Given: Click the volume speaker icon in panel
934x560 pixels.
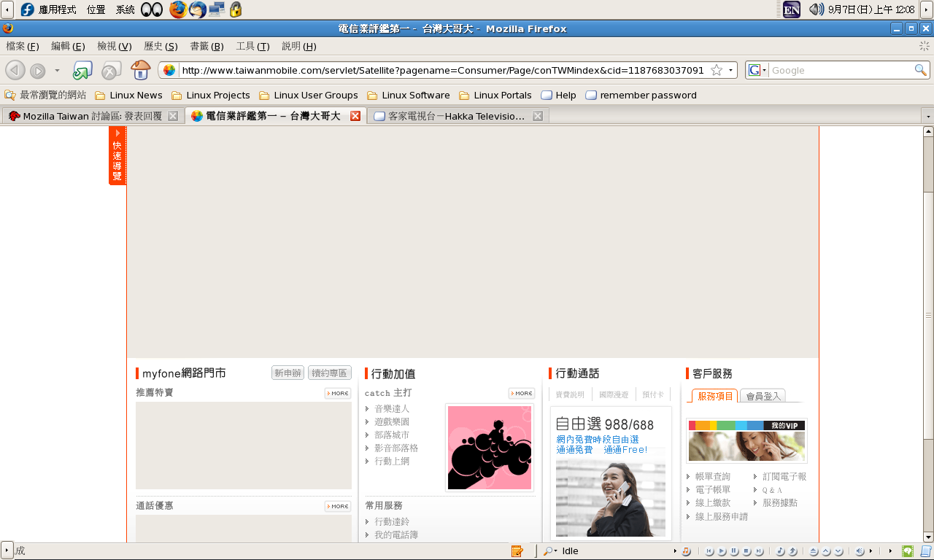Looking at the screenshot, I should click(817, 9).
